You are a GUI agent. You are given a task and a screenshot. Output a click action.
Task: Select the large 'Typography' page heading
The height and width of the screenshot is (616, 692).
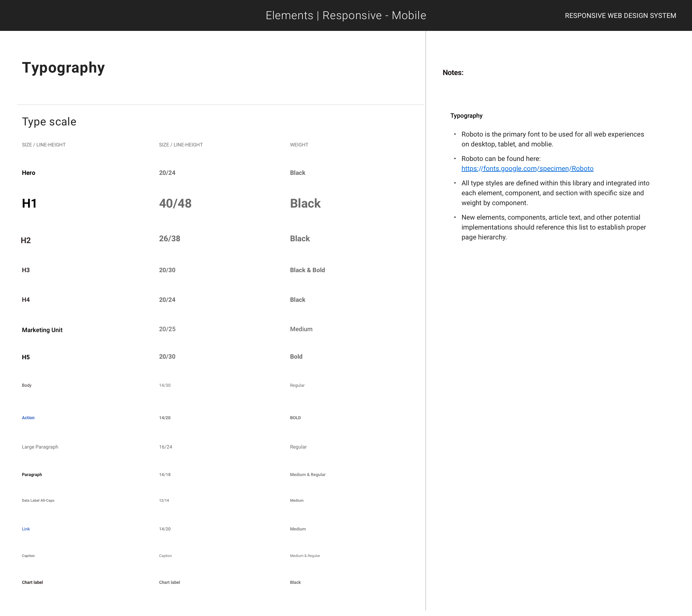point(63,68)
